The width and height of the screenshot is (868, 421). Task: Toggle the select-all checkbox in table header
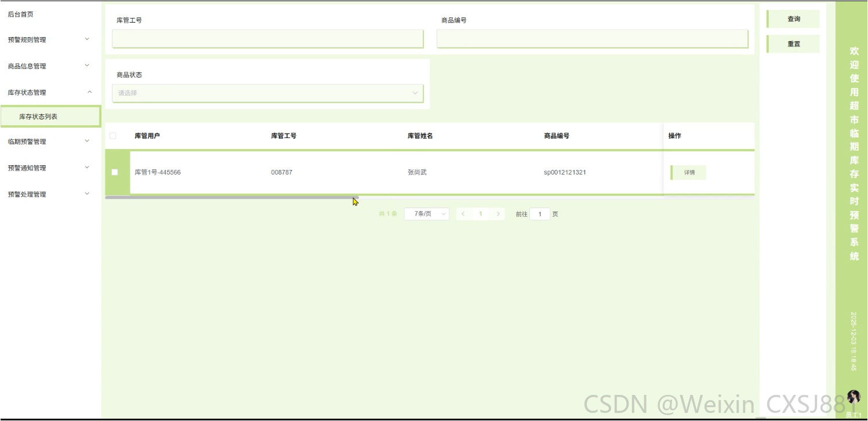tap(113, 136)
